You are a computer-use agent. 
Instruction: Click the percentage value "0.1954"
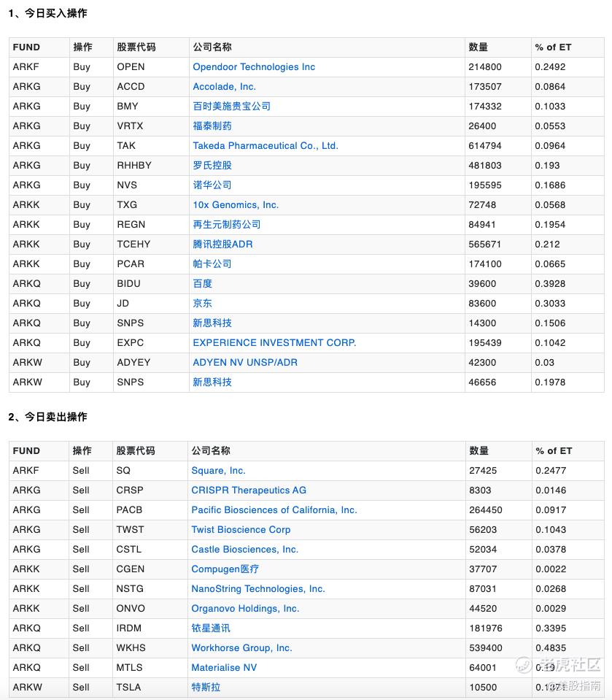tap(550, 225)
